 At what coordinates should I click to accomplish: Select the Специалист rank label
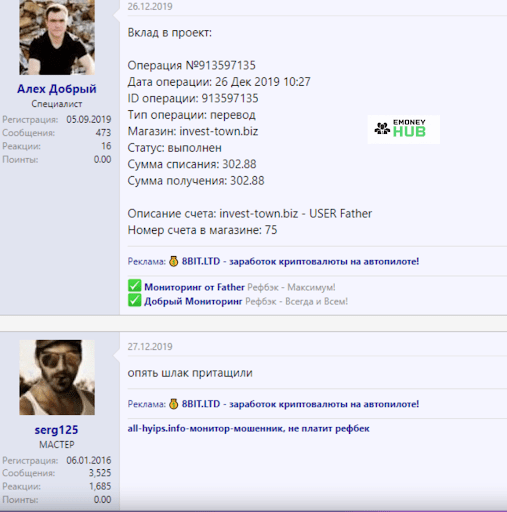pyautogui.click(x=57, y=104)
